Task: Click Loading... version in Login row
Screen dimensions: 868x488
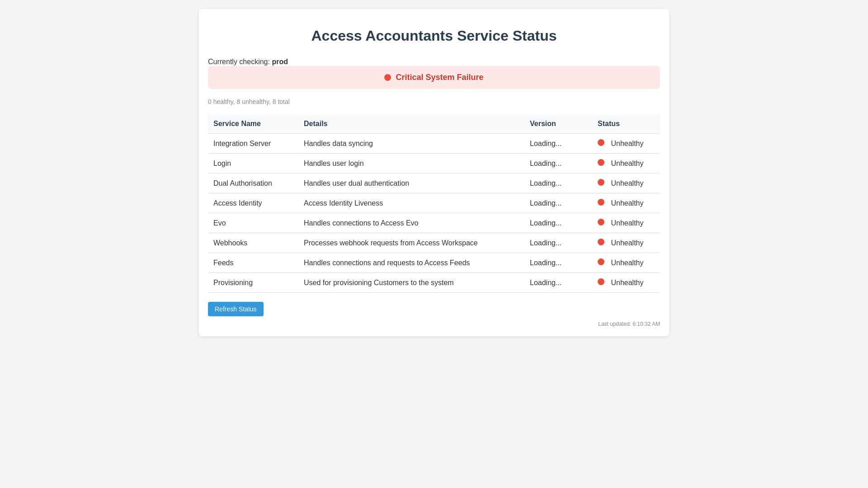Action: tap(546, 164)
